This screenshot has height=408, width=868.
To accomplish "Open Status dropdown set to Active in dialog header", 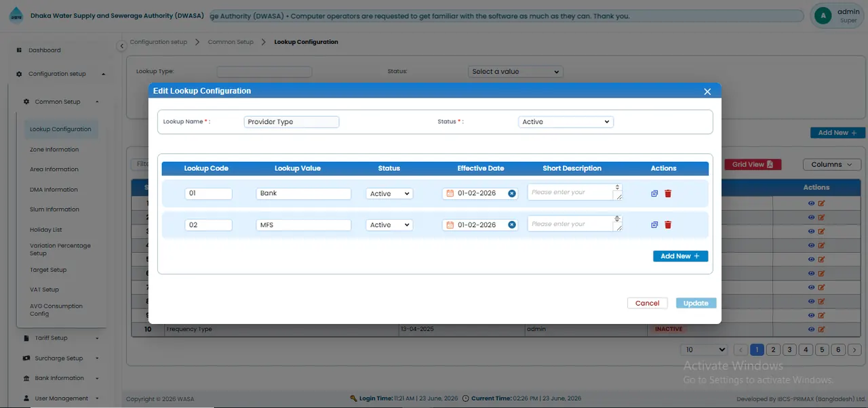I will point(566,122).
